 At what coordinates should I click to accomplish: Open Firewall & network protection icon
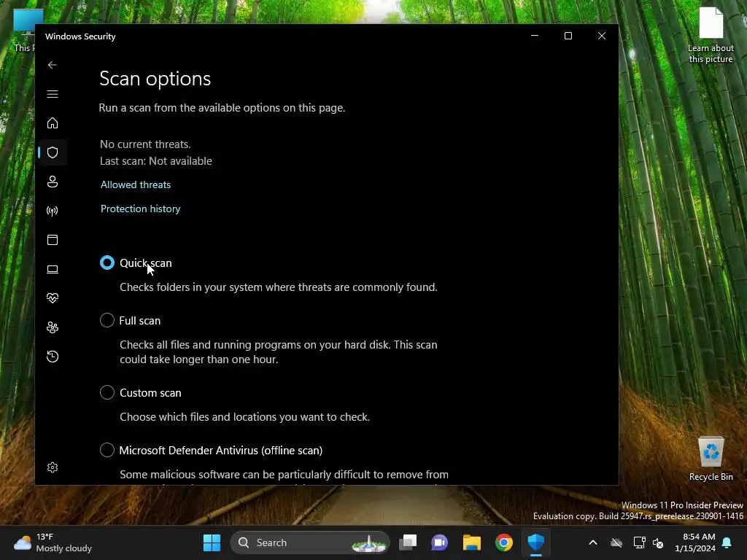coord(53,211)
